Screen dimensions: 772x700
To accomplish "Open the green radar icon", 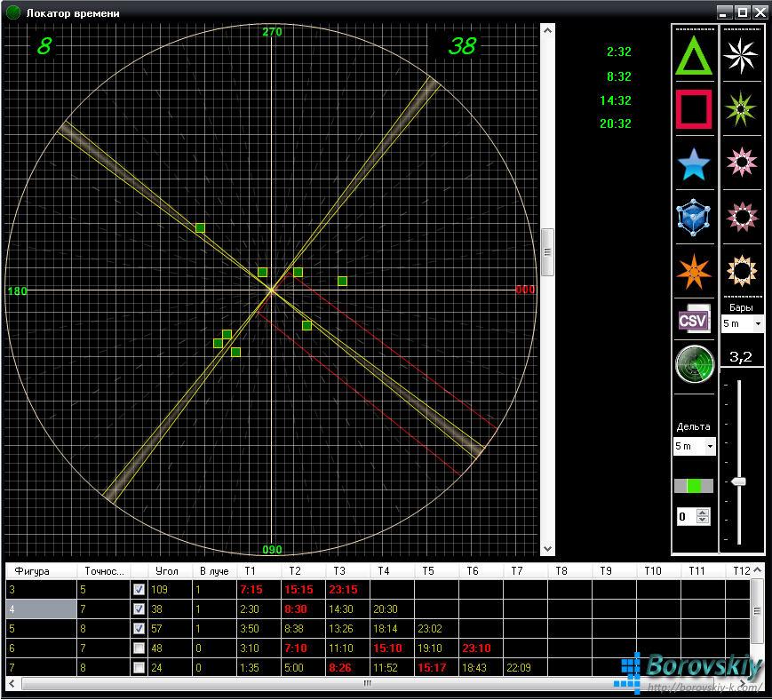I will click(x=694, y=364).
